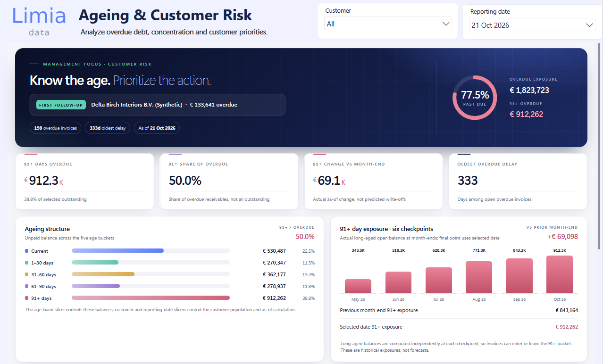Click the € 1,823,723 overdue exposure value
Image resolution: width=603 pixels, height=364 pixels.
(x=529, y=90)
